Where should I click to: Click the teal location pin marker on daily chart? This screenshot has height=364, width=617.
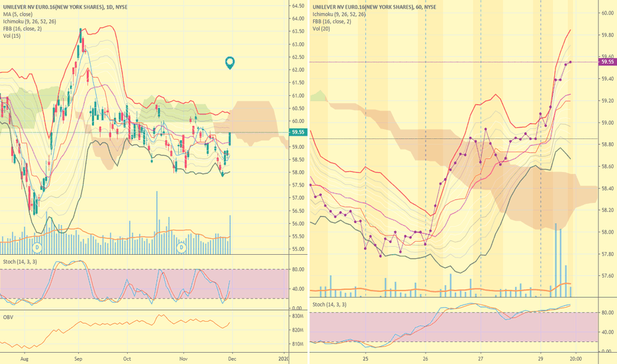coord(230,63)
